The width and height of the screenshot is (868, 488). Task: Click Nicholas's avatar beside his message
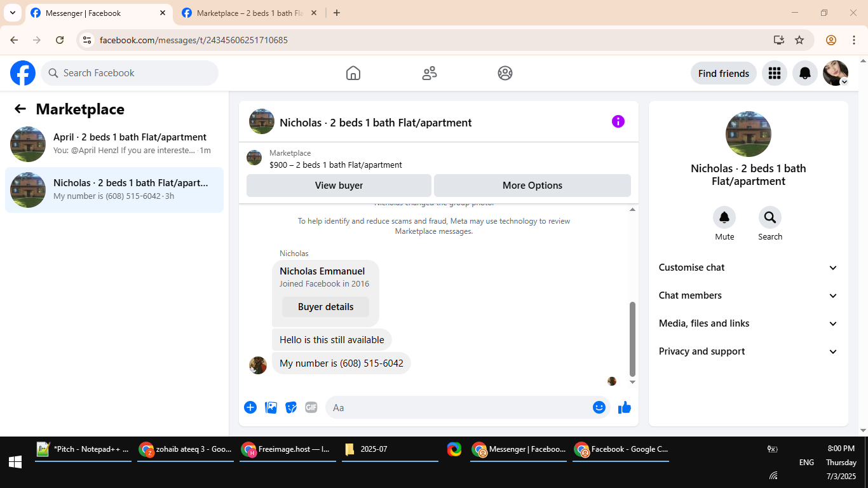coord(258,365)
